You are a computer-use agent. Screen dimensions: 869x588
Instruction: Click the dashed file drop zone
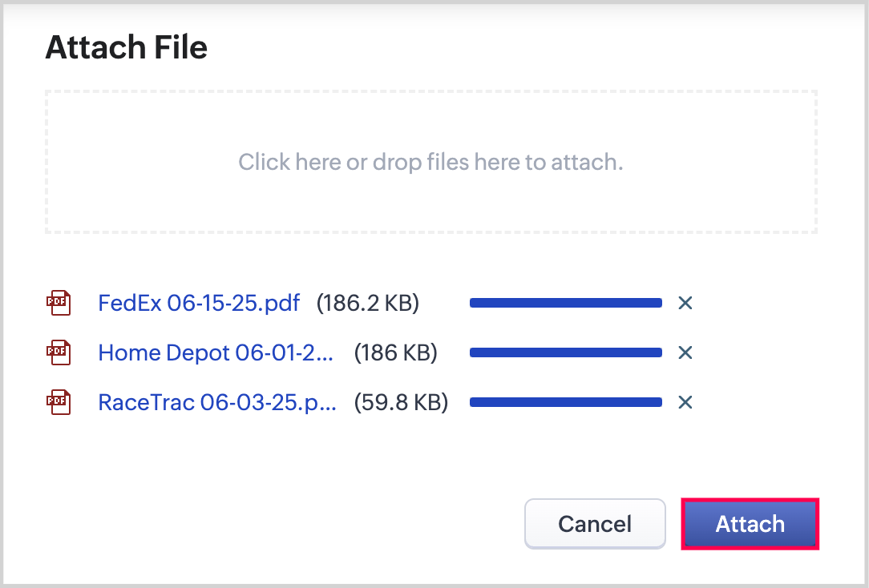point(430,200)
